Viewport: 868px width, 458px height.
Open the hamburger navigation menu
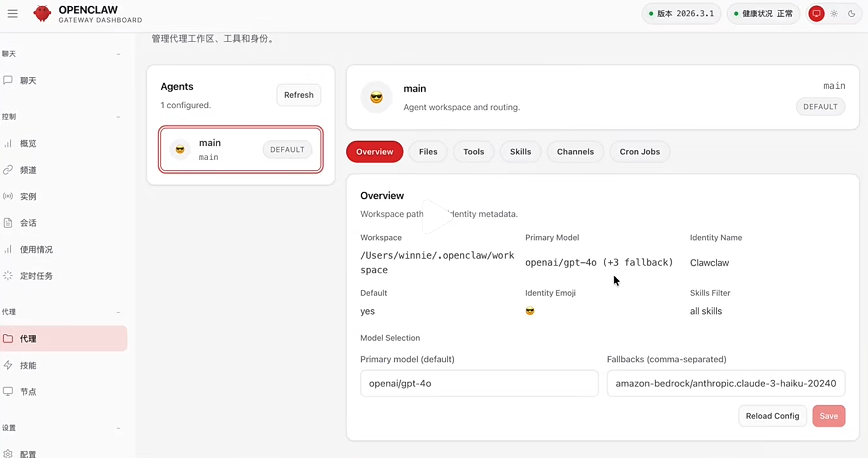pyautogui.click(x=12, y=14)
